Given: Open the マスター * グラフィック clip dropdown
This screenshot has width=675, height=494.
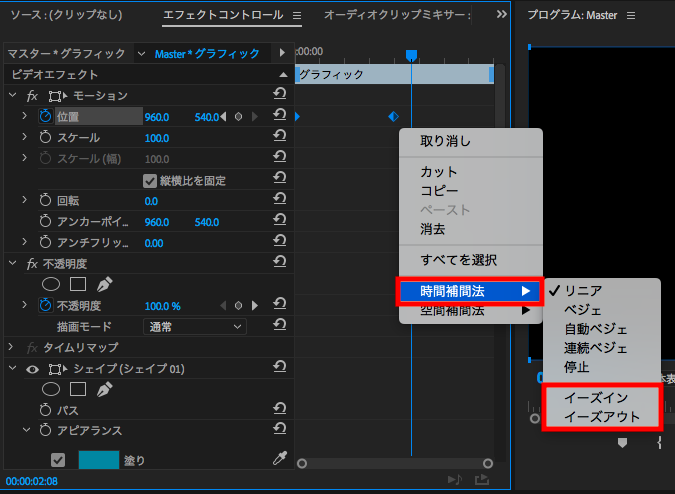Looking at the screenshot, I should [141, 54].
